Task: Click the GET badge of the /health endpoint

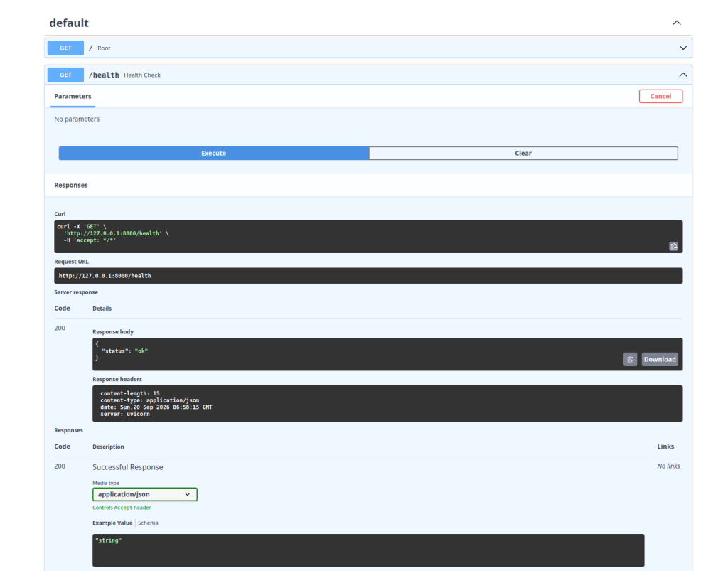Action: (x=65, y=75)
